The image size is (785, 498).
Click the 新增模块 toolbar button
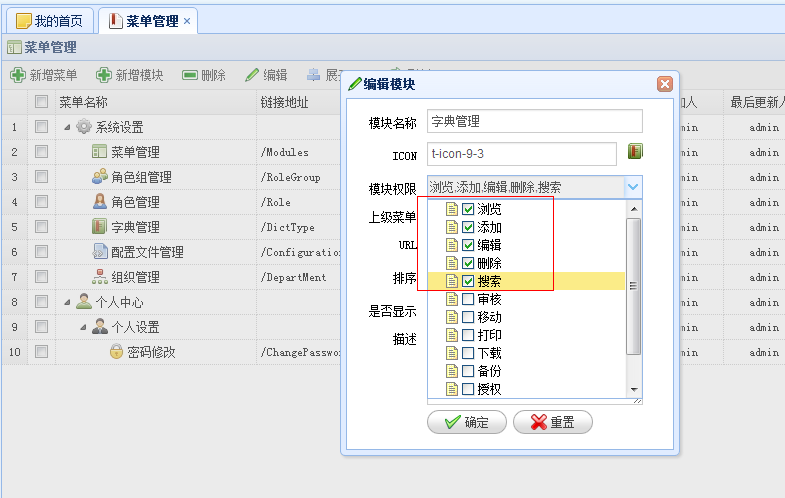coord(130,75)
